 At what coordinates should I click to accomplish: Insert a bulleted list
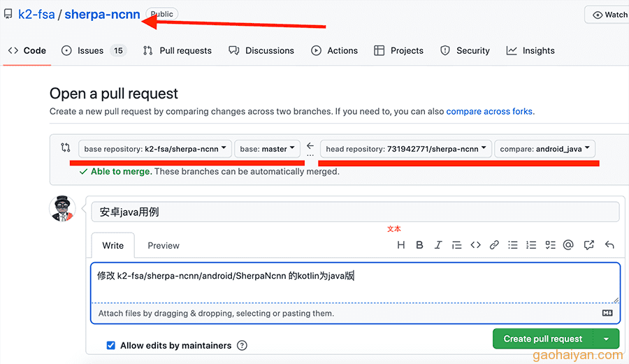point(513,245)
